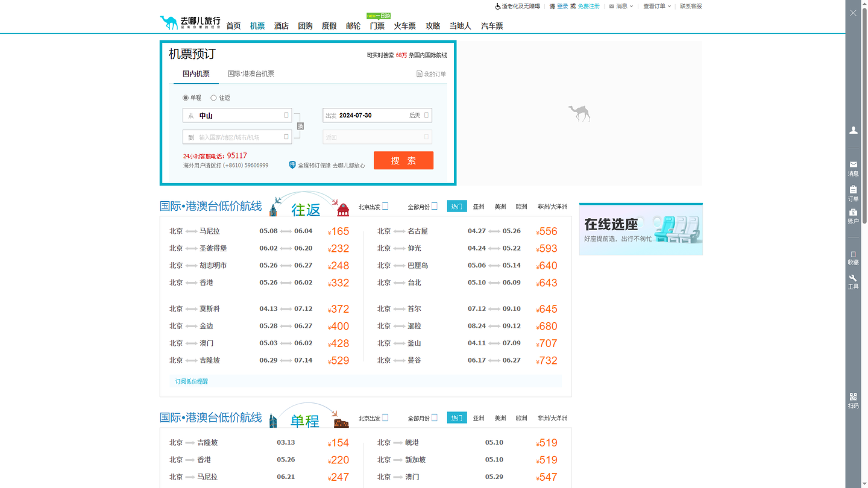The image size is (868, 488).
Task: Click the 我的订单 document icon
Action: pyautogui.click(x=420, y=74)
